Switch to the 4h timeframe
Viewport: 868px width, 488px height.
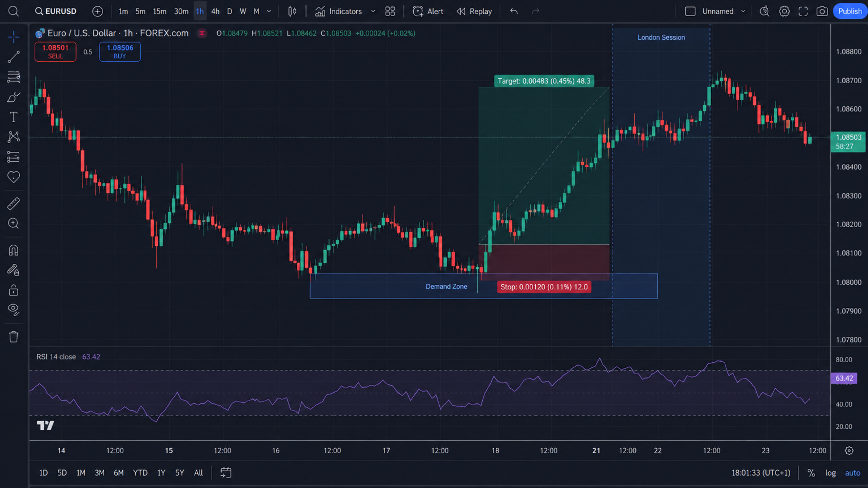click(x=215, y=11)
